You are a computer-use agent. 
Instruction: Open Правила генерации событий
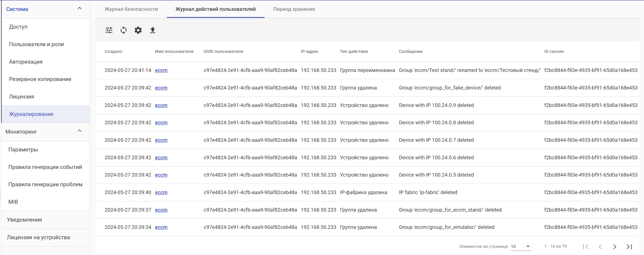pyautogui.click(x=45, y=167)
